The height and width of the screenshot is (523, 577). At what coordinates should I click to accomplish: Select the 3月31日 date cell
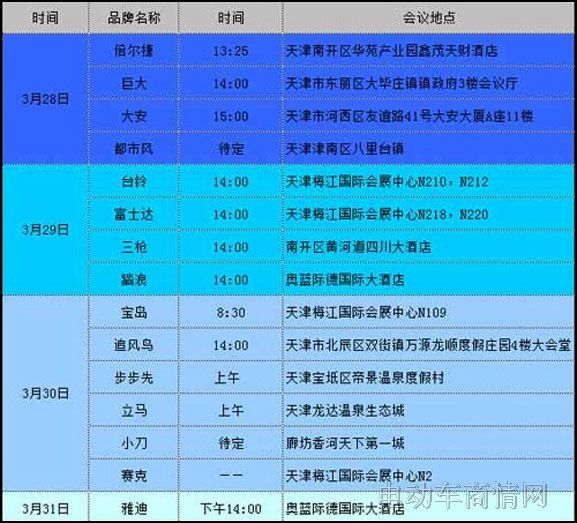click(x=46, y=509)
